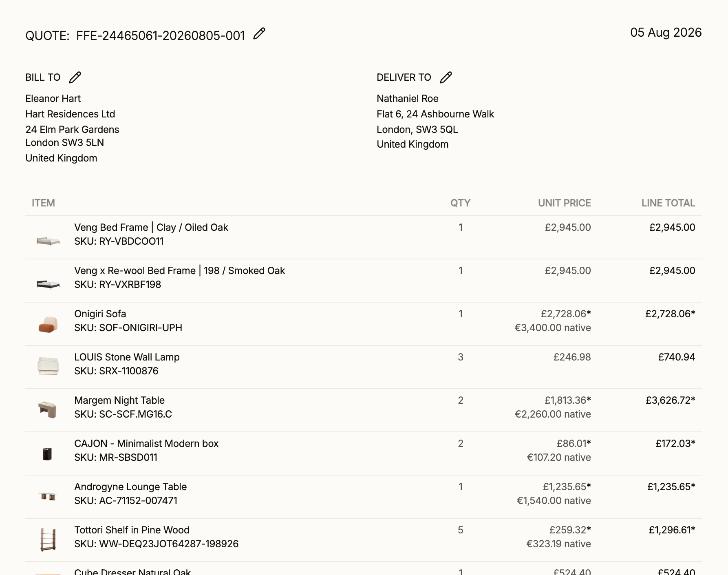Open the Veng Bed Frame Clay thumbnail
728x575 pixels.
(48, 241)
